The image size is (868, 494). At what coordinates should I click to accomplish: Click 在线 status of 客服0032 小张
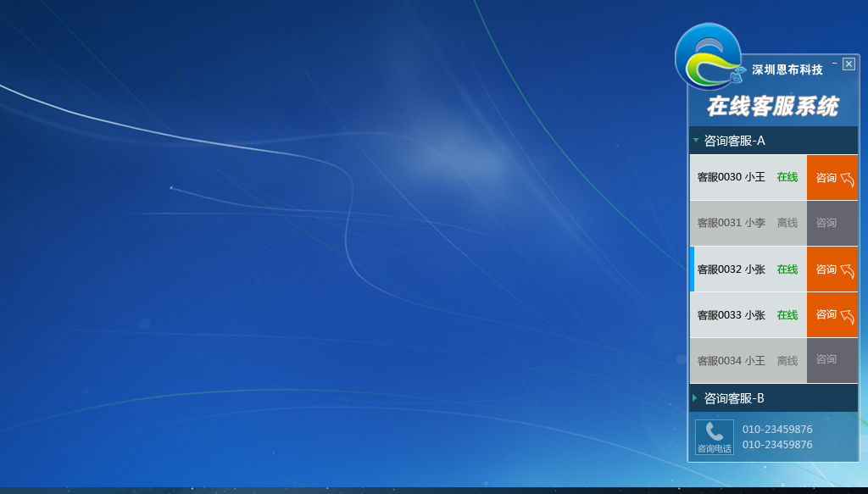(787, 269)
